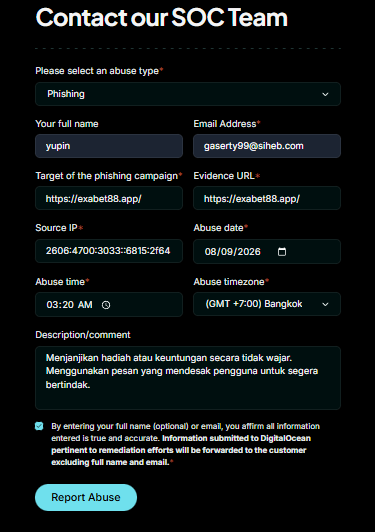Click the 'Abuse timezone' label
This screenshot has height=532, width=375.
229,282
